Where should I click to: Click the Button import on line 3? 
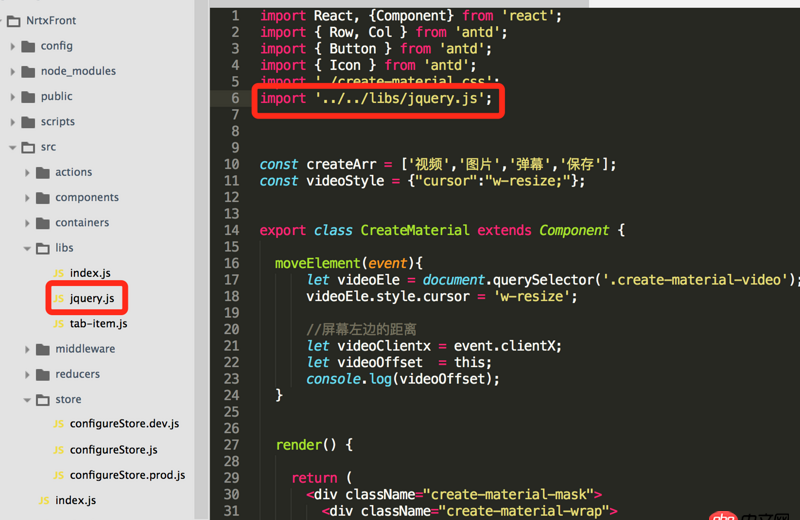[353, 49]
